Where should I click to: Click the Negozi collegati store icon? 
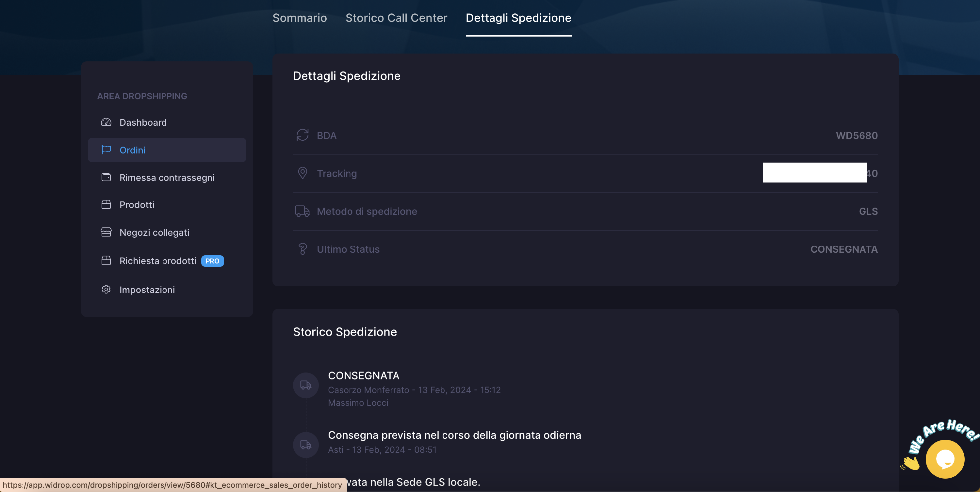pos(106,232)
